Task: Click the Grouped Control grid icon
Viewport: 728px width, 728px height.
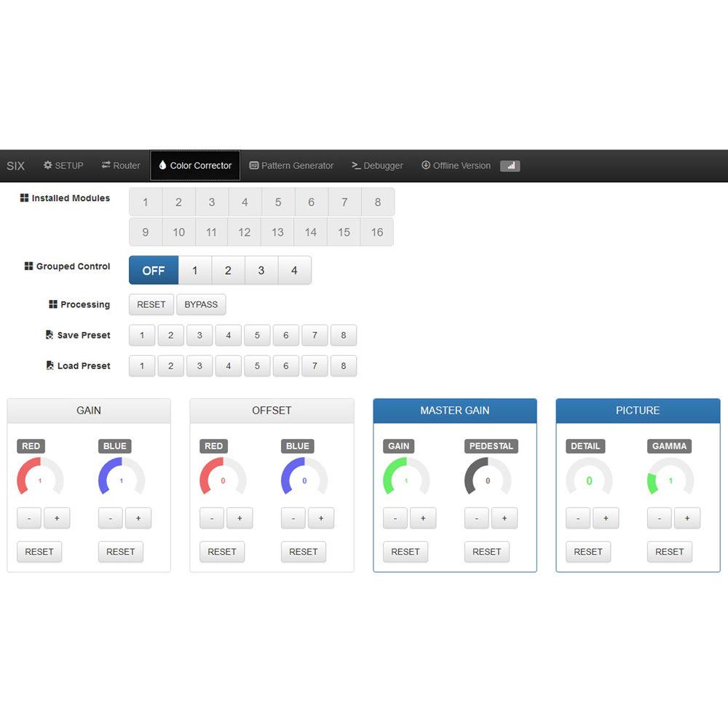Action: (x=29, y=266)
